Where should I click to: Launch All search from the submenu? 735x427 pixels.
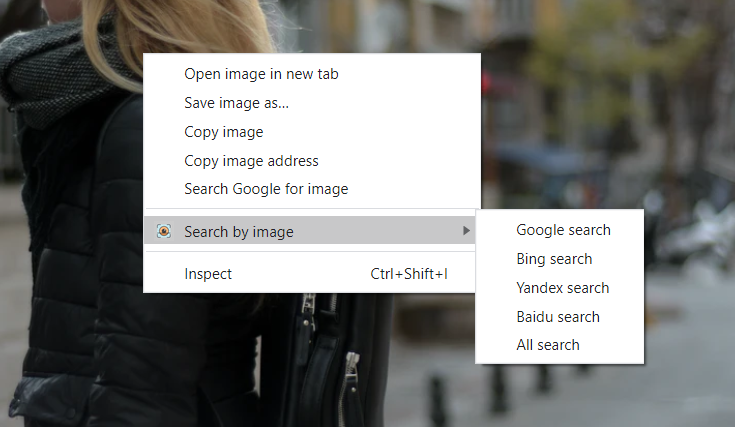(x=547, y=345)
